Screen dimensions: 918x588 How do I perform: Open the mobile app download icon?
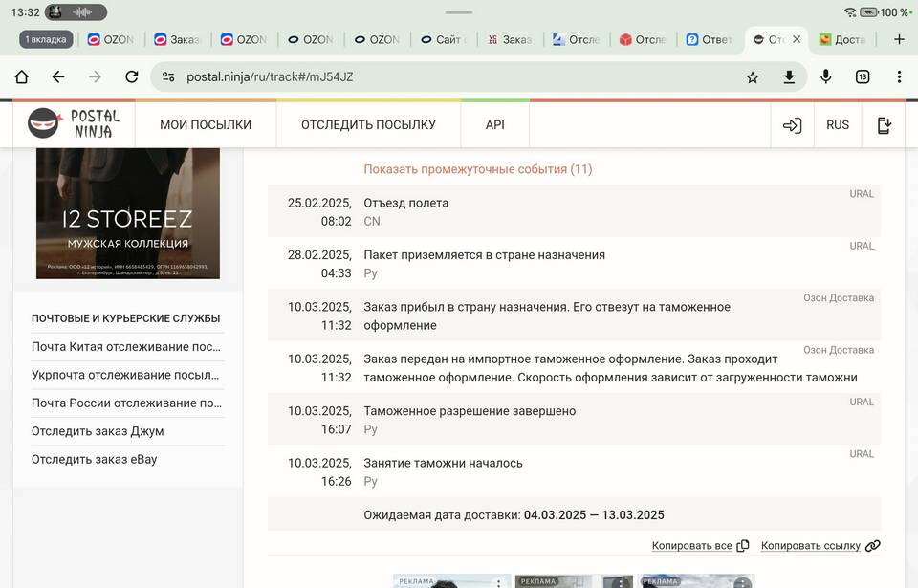click(x=884, y=124)
